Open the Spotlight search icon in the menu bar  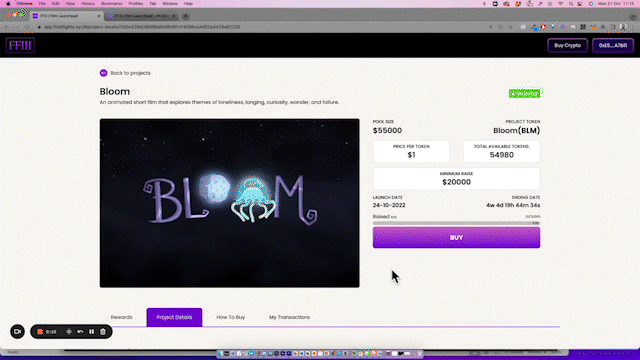click(571, 4)
